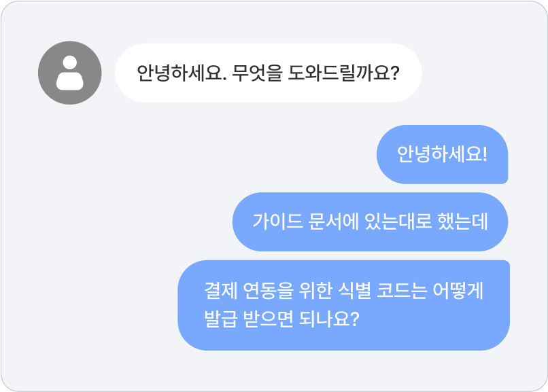Image resolution: width=548 pixels, height=392 pixels.
Task: Select the agent's white greeting bubble
Action: click(268, 73)
